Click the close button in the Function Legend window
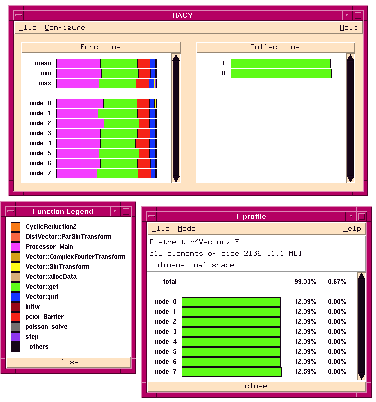Viewport: 376px width, 402px height. click(x=68, y=362)
